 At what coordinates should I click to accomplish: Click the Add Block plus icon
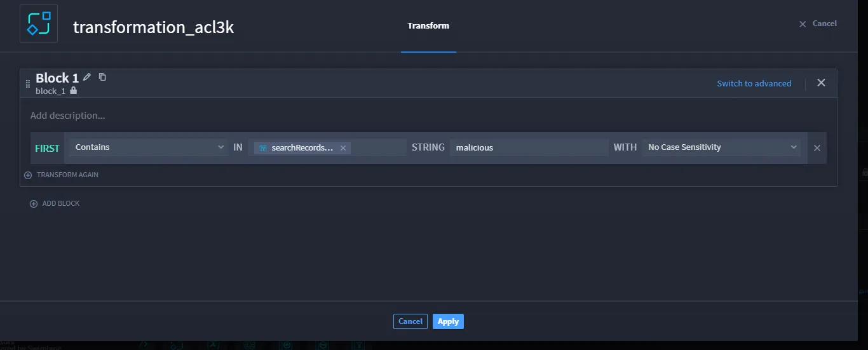34,204
